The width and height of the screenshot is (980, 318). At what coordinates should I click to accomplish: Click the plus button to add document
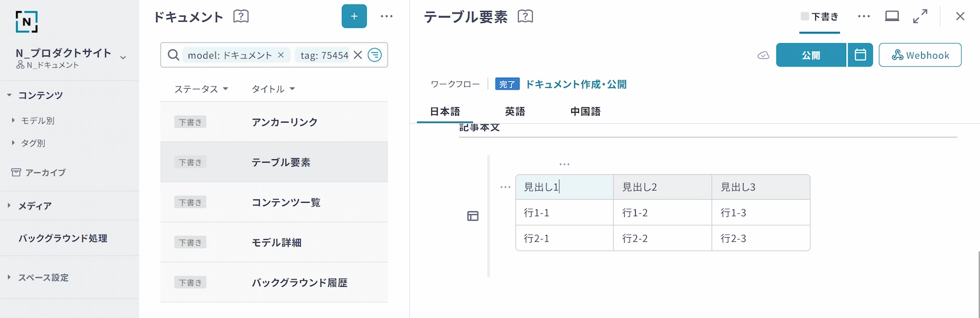click(x=354, y=17)
